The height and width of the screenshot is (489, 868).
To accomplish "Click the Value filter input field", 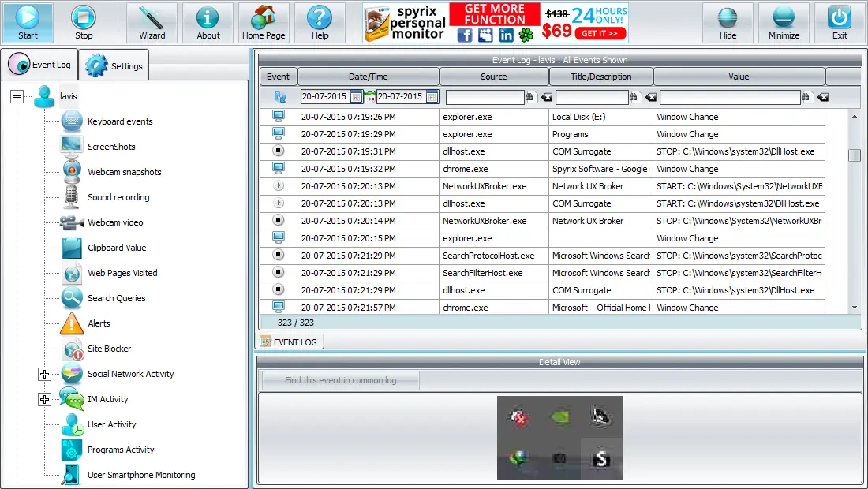I will (x=730, y=97).
